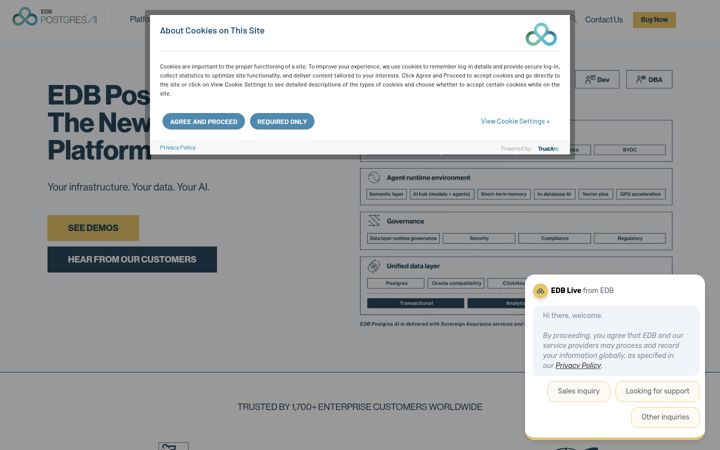
Task: Click the Regulatory chip under Governance
Action: tap(630, 238)
